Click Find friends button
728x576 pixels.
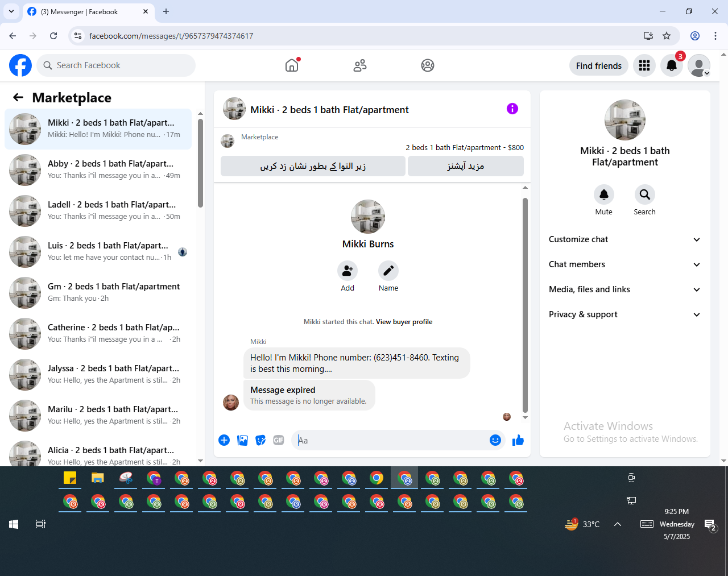click(599, 65)
